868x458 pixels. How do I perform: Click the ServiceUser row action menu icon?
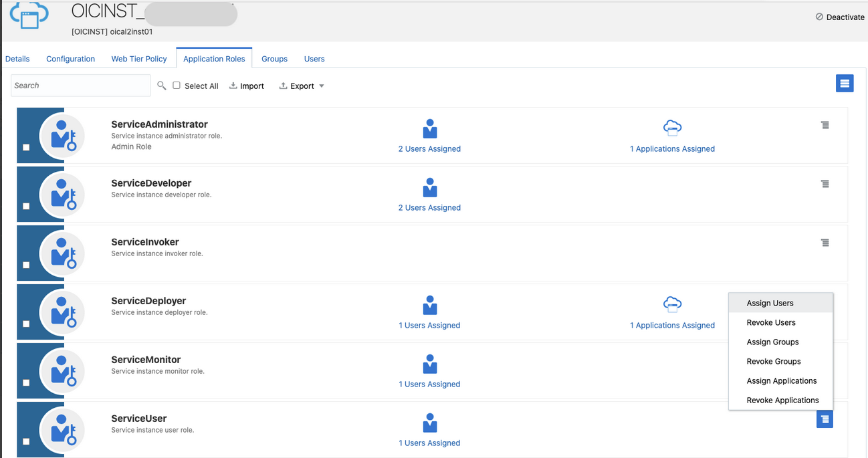[x=825, y=419]
